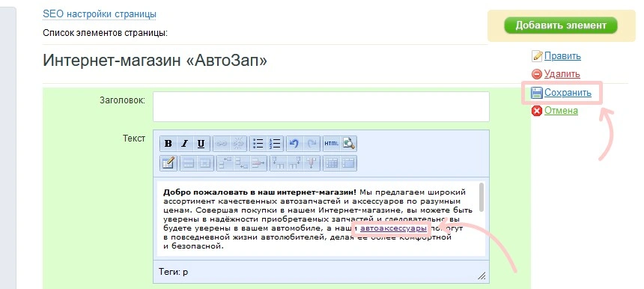Viewport: 644px width, 289px height.
Task: Click the Удалить link
Action: (x=562, y=74)
